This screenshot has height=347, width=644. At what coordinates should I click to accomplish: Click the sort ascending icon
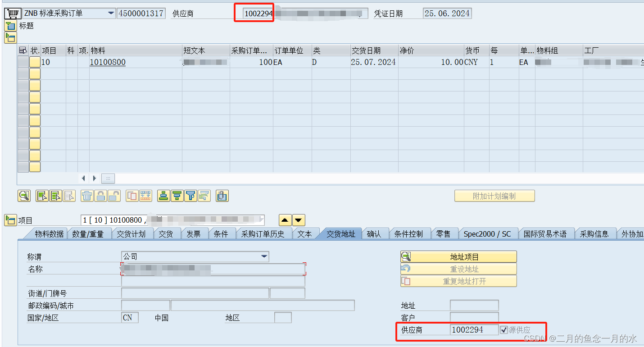point(163,196)
